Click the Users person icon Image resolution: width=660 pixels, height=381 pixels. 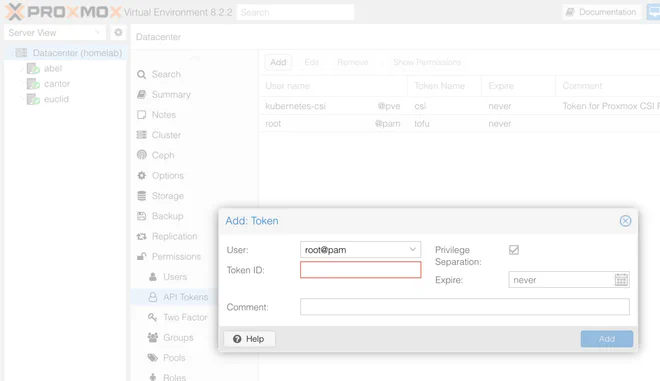(153, 277)
